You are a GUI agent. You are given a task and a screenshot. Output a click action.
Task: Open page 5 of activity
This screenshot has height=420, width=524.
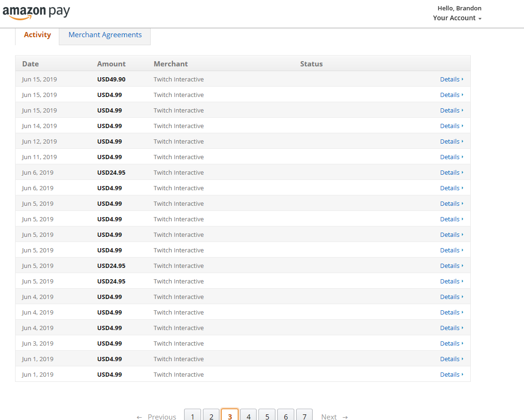click(x=267, y=415)
